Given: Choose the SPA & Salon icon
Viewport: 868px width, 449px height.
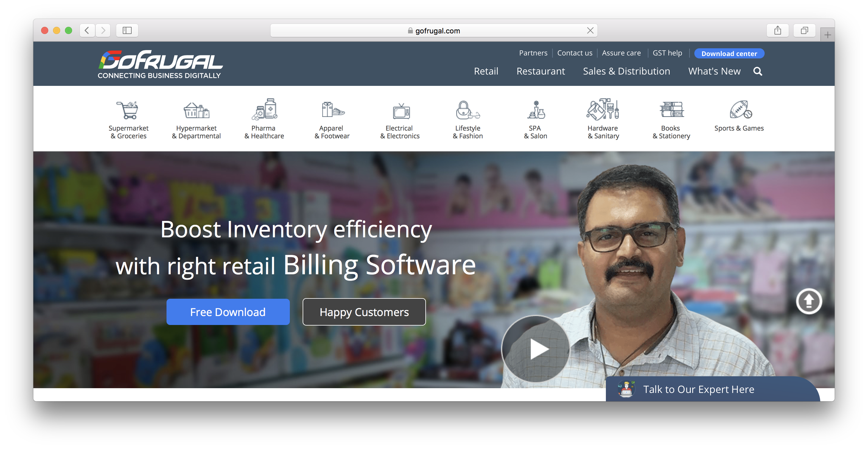Looking at the screenshot, I should click(x=536, y=110).
